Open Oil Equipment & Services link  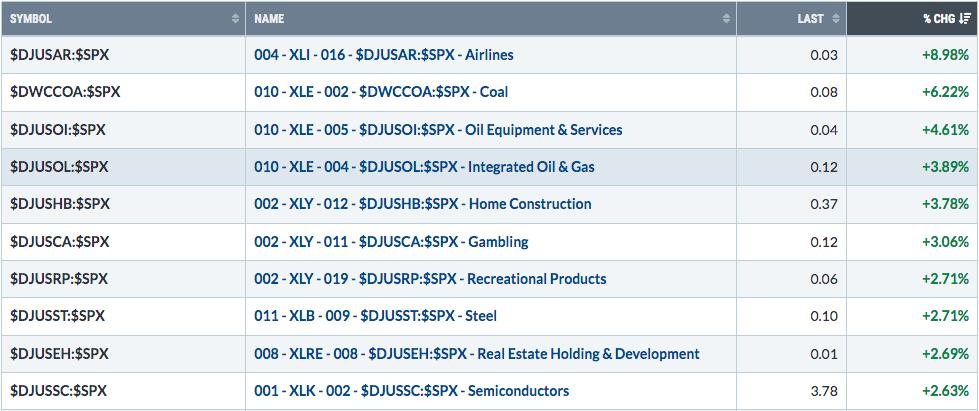click(438, 130)
